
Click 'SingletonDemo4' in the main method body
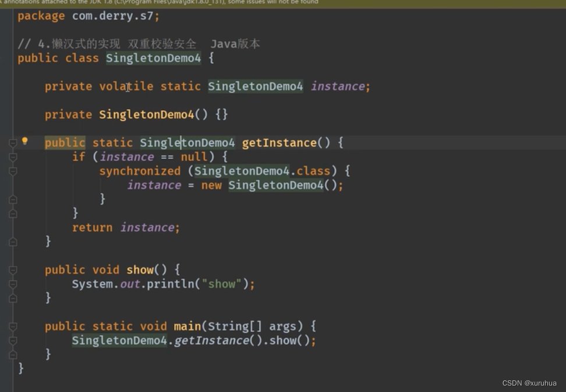119,341
